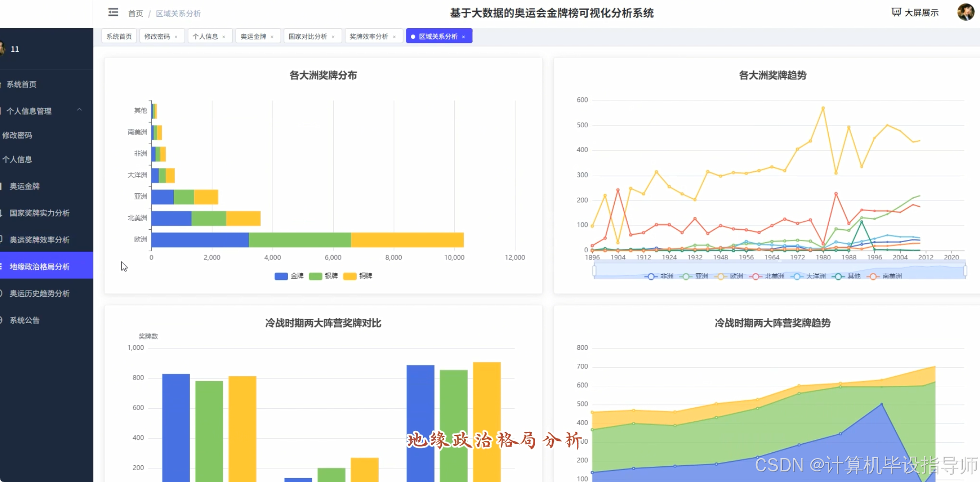The image size is (980, 482).
Task: Click the 亚洲 gold bar segment
Action: (163, 197)
